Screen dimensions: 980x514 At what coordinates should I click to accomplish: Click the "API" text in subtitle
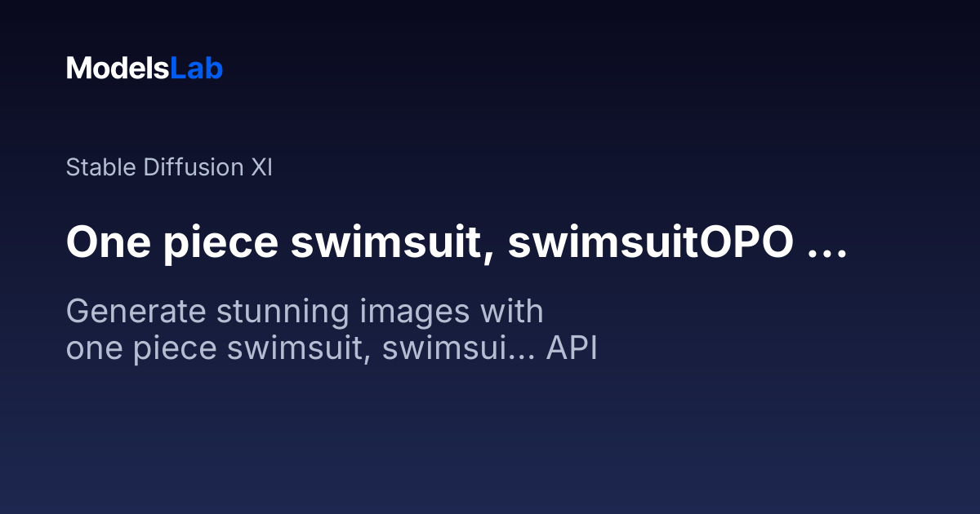pyautogui.click(x=572, y=348)
